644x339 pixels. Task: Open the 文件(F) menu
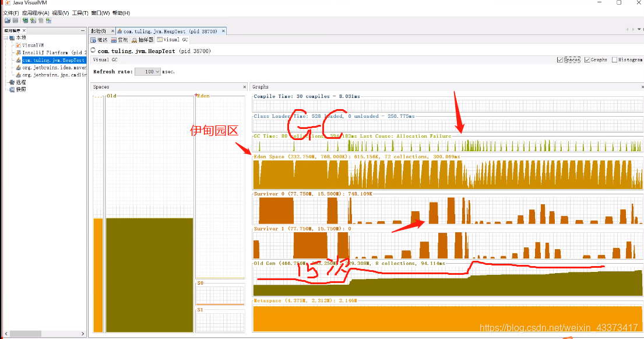coord(11,13)
